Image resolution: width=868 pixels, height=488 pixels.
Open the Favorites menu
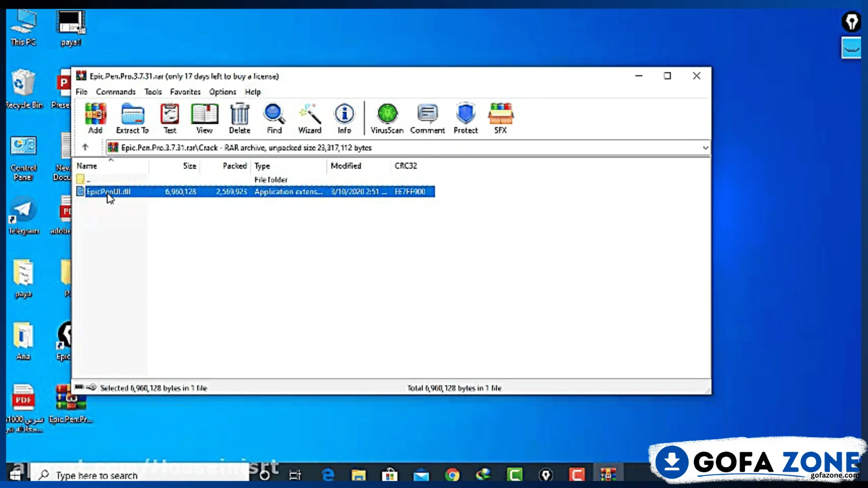[x=185, y=92]
